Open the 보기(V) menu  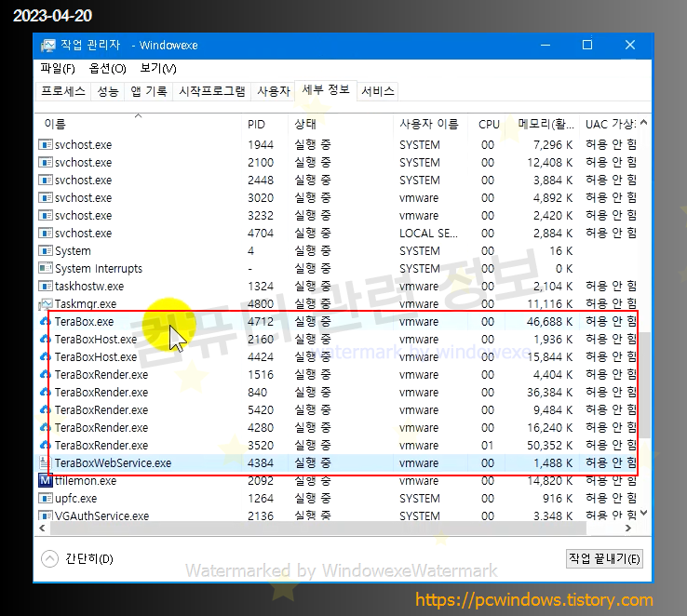point(158,68)
